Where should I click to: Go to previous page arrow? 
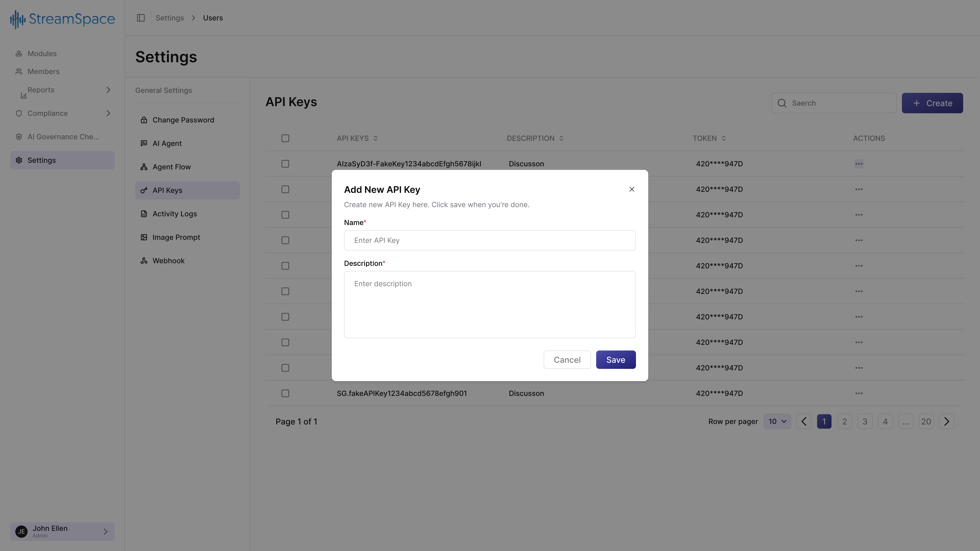coord(804,422)
